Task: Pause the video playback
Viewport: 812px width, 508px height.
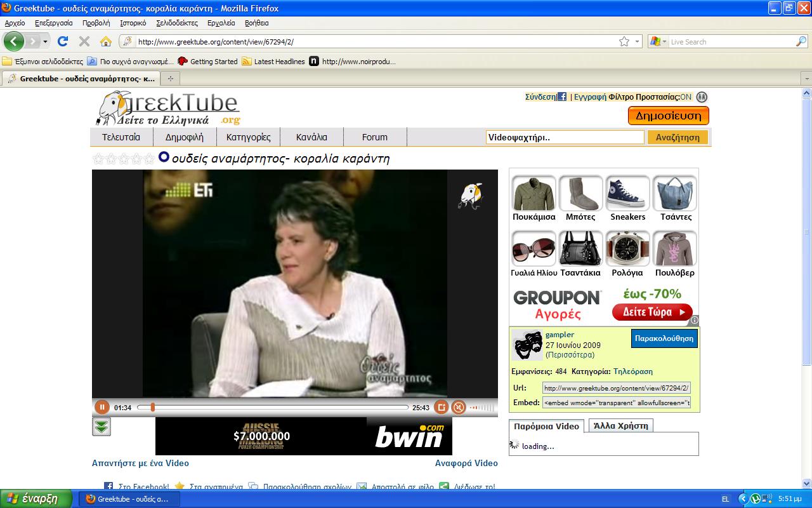Action: pos(101,407)
